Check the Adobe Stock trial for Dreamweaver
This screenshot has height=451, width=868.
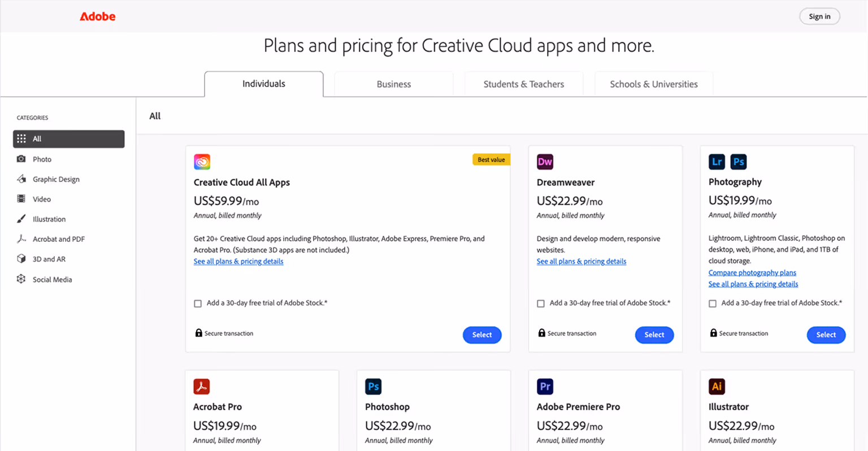click(x=540, y=303)
